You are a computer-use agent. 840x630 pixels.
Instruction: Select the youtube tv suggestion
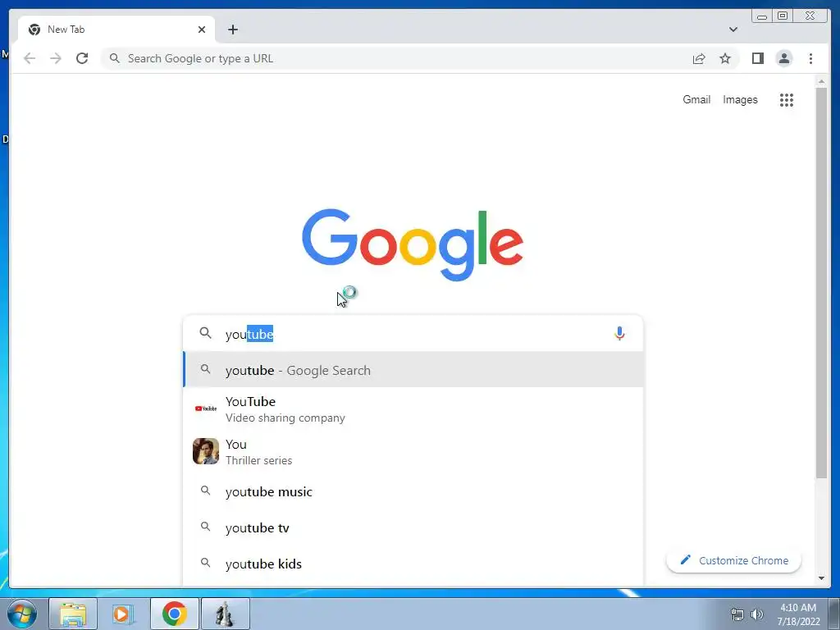[x=413, y=527]
